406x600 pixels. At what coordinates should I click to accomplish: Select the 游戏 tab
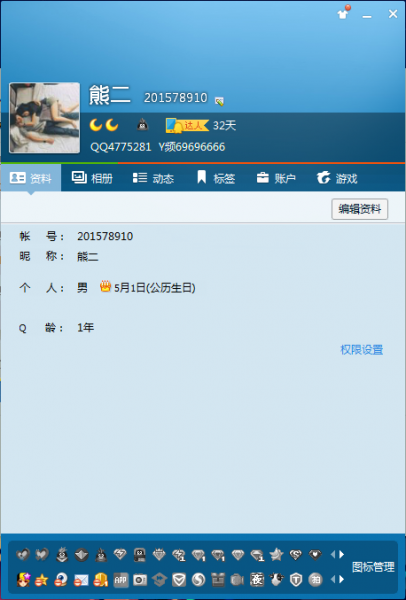tap(337, 178)
